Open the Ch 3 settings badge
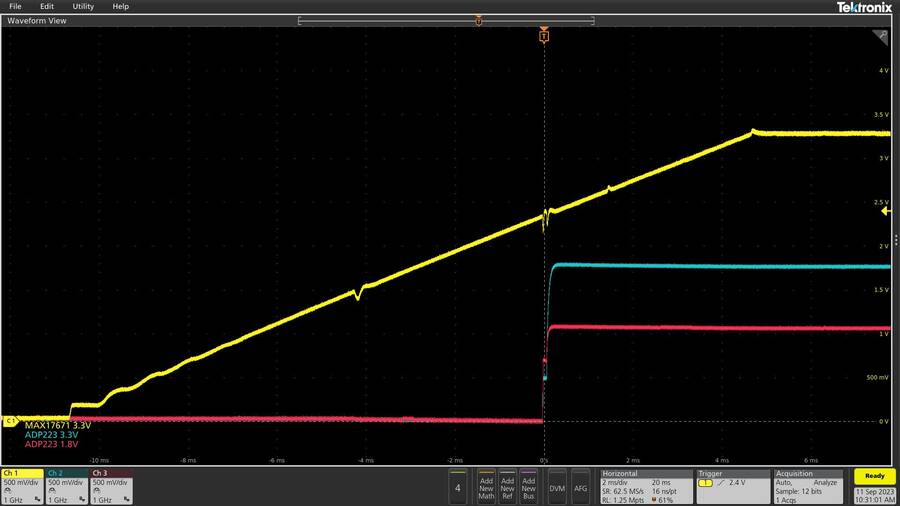Viewport: 900px width, 506px height. tap(111, 484)
